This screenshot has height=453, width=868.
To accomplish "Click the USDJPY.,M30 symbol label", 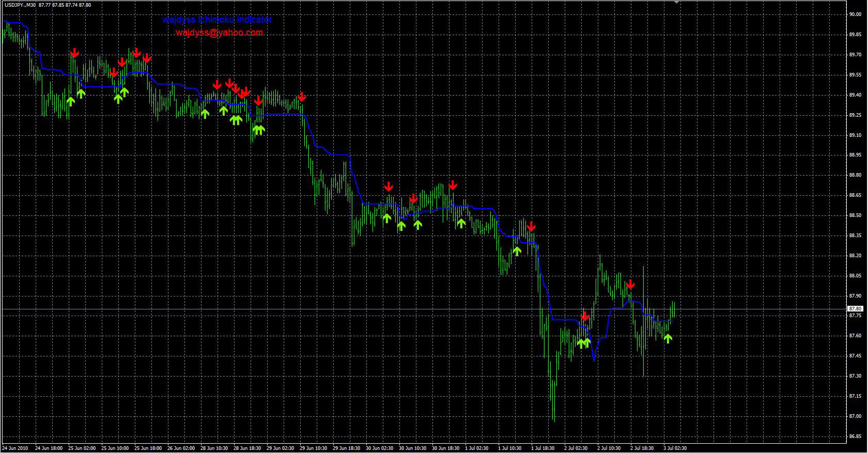I will tap(20, 5).
